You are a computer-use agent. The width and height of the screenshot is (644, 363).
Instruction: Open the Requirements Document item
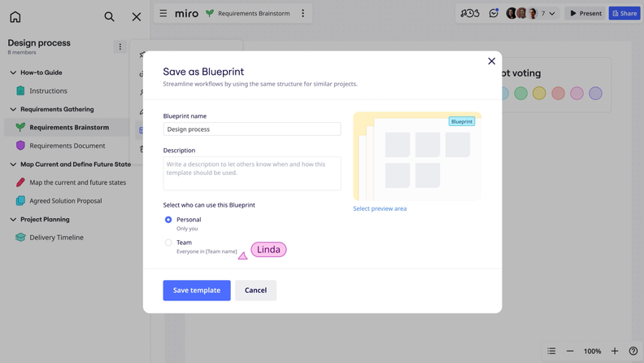click(x=67, y=146)
